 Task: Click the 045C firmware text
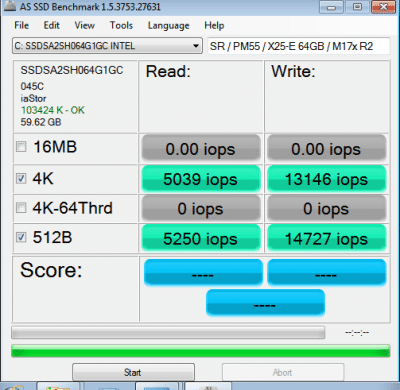click(32, 86)
